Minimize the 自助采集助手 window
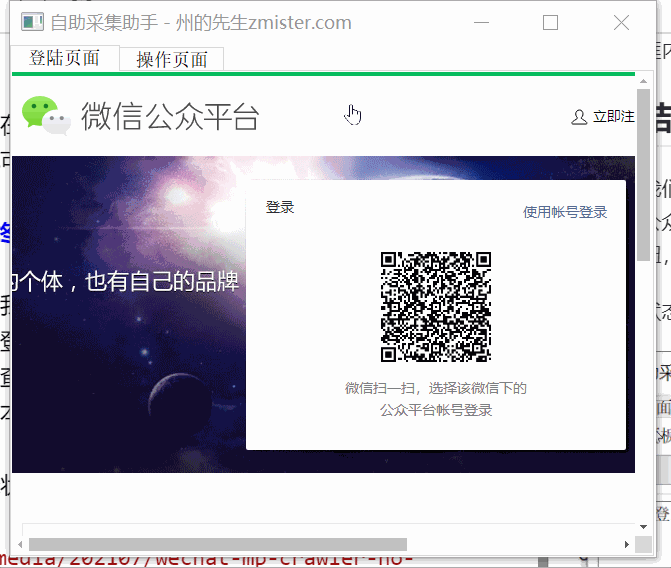The height and width of the screenshot is (568, 671). point(481,22)
